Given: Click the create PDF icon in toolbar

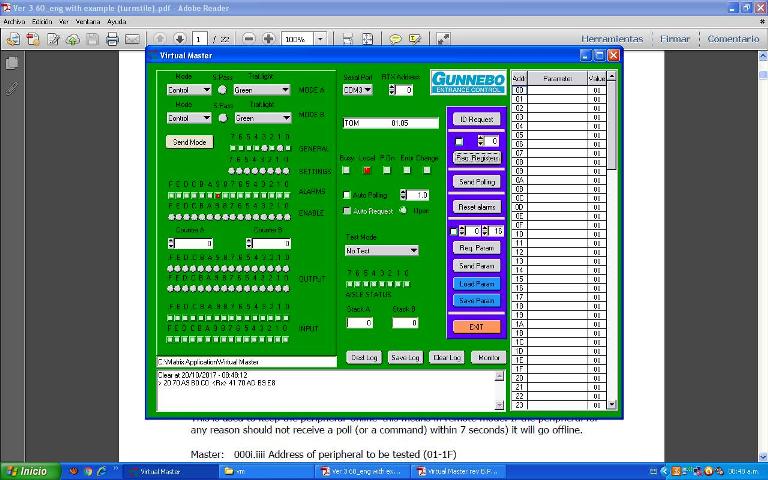Looking at the screenshot, I should tap(33, 39).
